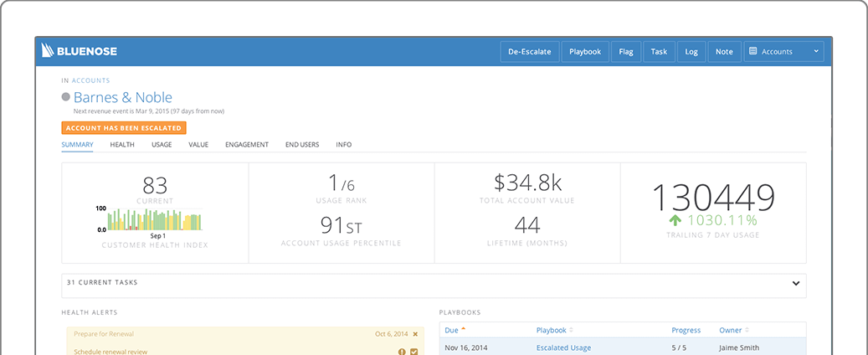Dismiss the Prepare for Renewal alert
The image size is (868, 355).
[415, 334]
